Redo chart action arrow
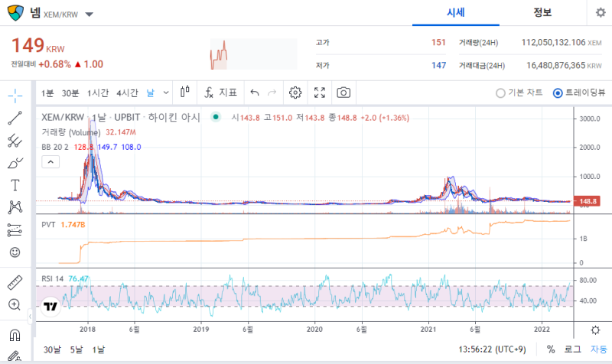The width and height of the screenshot is (612, 364). [x=272, y=93]
